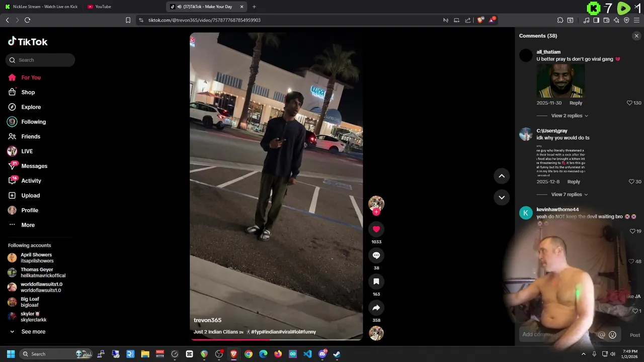Close the Comments panel
The height and width of the screenshot is (362, 644).
pos(636,36)
